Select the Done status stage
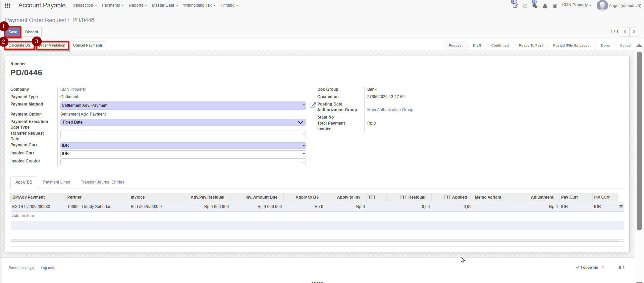 [605, 46]
